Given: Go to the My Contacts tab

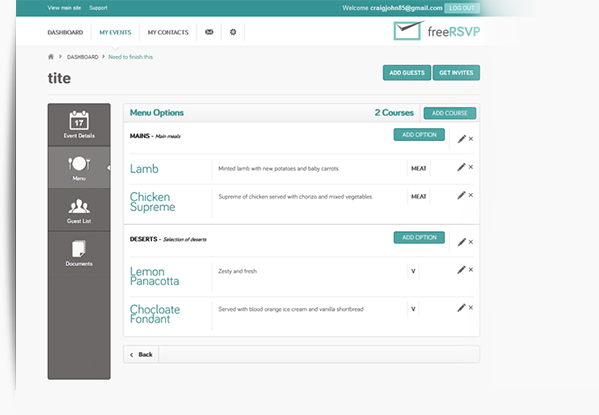Looking at the screenshot, I should (x=168, y=32).
